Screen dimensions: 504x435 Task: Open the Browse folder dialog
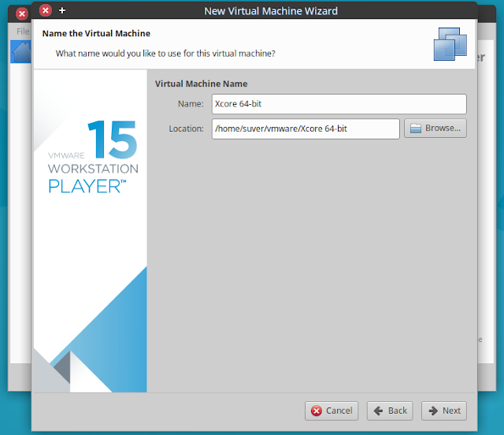coord(435,128)
